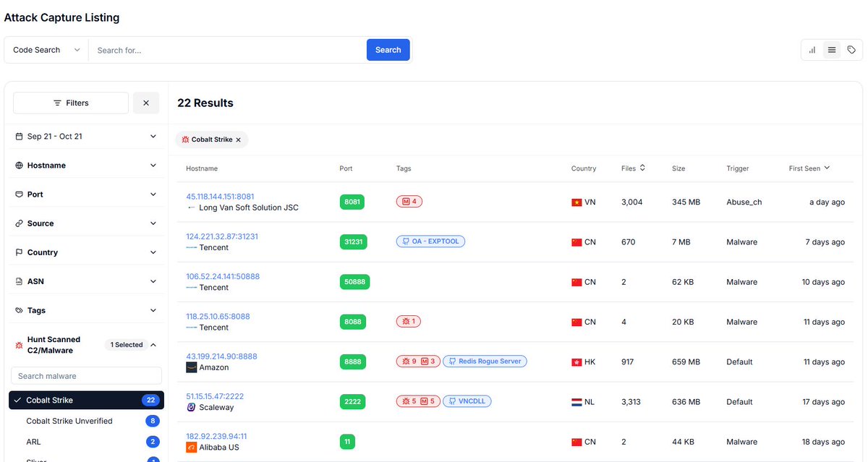Click the Long Van Soft Solution JSC text
The height and width of the screenshot is (462, 868).
[x=249, y=208]
